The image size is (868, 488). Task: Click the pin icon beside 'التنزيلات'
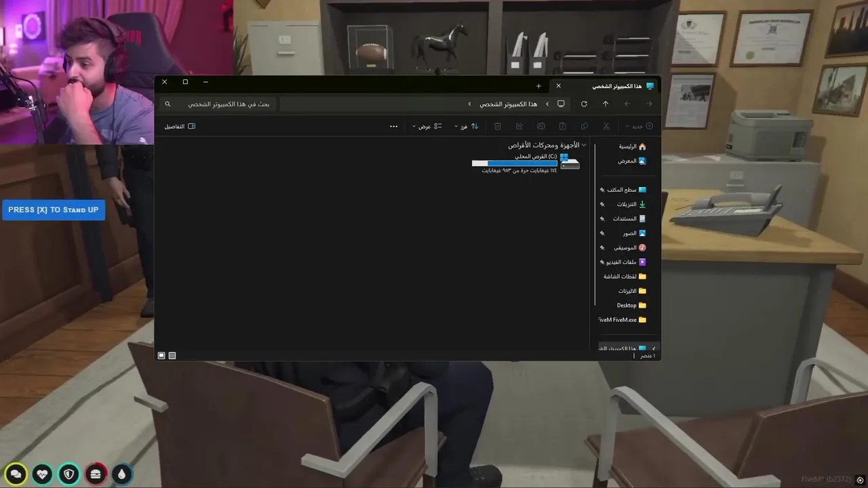[602, 204]
